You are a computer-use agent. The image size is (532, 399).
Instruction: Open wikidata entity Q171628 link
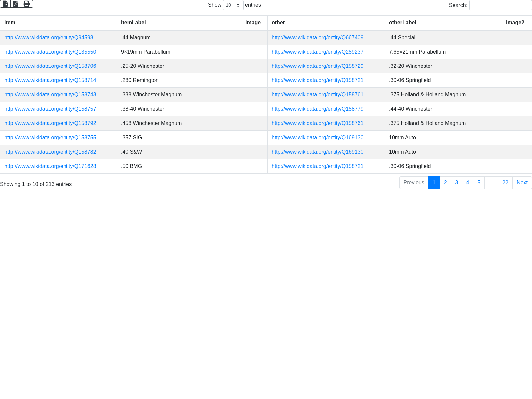[x=50, y=166]
